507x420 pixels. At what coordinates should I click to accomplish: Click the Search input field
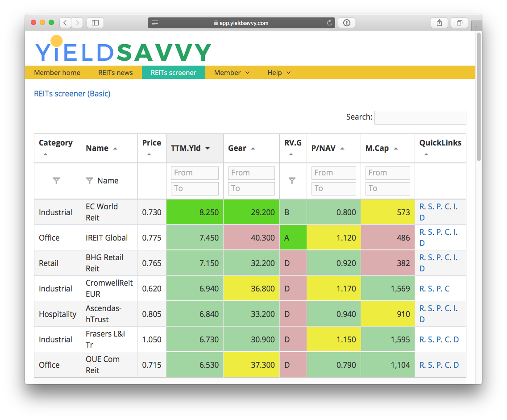(x=420, y=117)
